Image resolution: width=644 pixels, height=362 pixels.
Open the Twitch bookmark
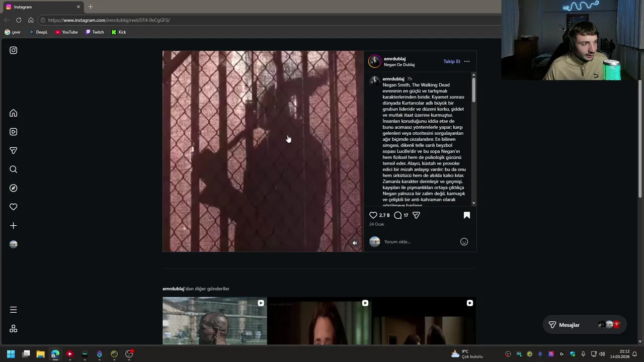click(x=95, y=32)
